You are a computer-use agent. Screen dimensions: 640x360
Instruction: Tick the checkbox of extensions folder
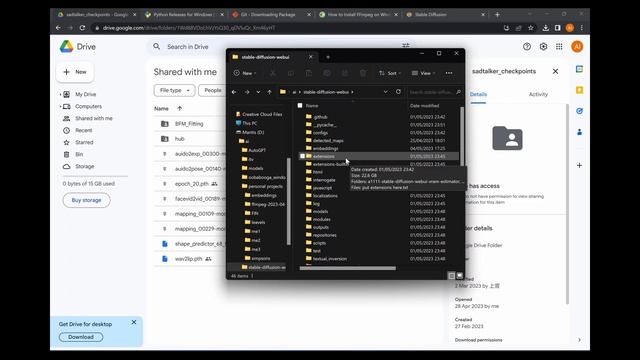pos(302,156)
